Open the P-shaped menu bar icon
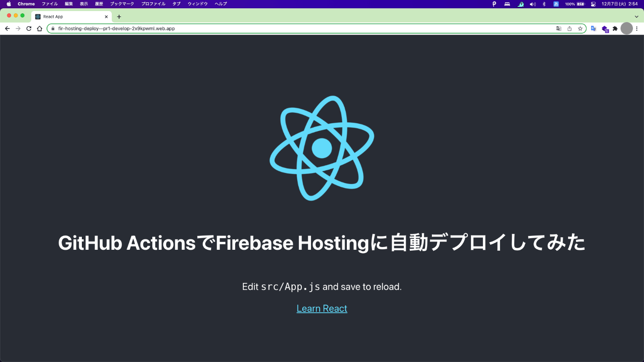The image size is (644, 362). 494,4
